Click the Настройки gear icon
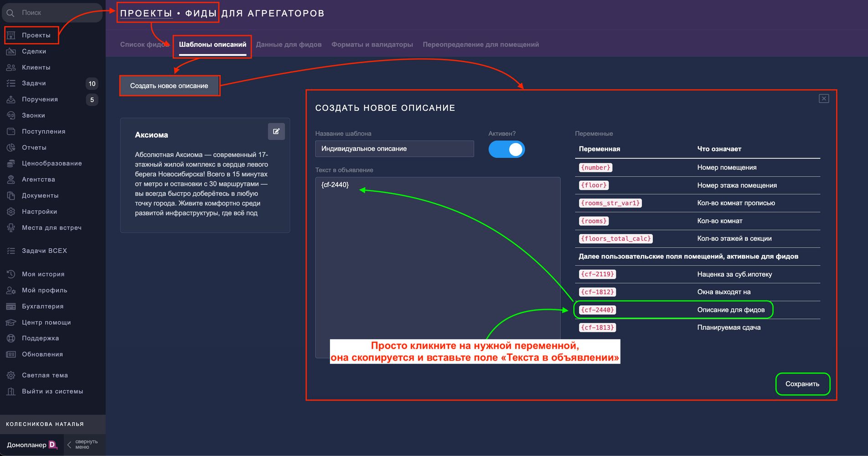 [11, 212]
